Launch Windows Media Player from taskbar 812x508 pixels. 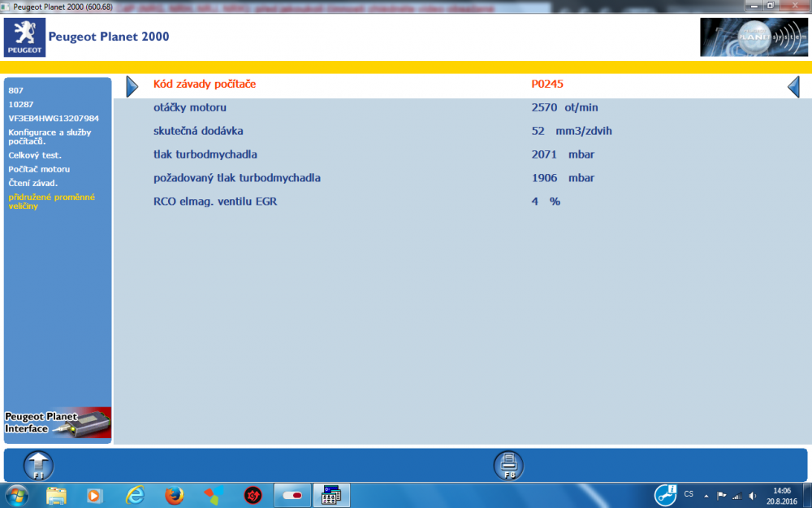pos(94,496)
